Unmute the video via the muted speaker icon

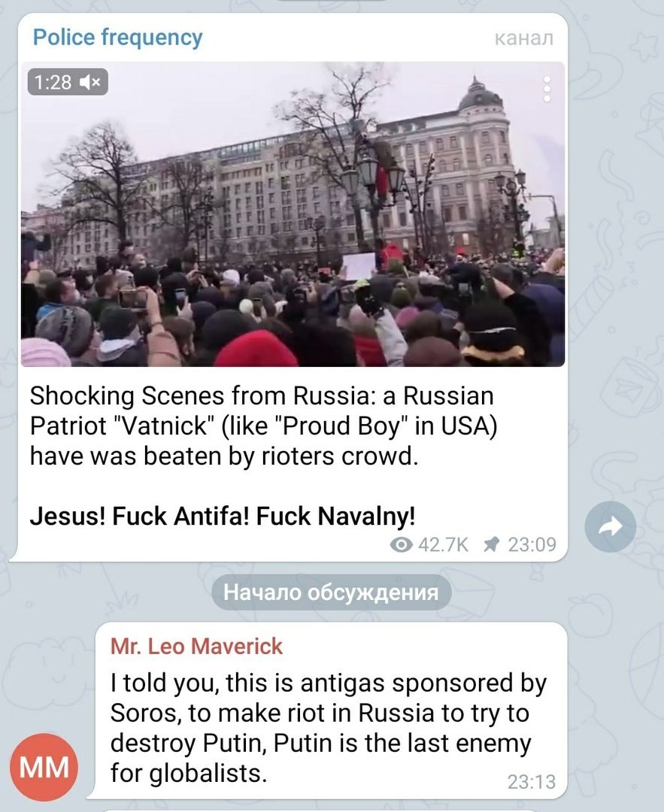pos(91,82)
